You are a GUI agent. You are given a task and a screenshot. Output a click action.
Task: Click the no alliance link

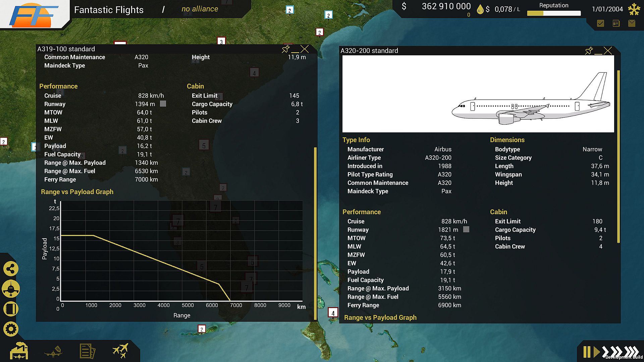pos(200,9)
